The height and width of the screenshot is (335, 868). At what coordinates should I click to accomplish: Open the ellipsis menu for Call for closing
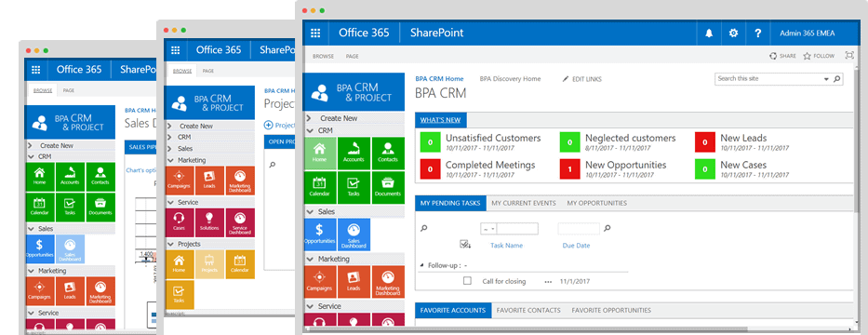tap(548, 281)
